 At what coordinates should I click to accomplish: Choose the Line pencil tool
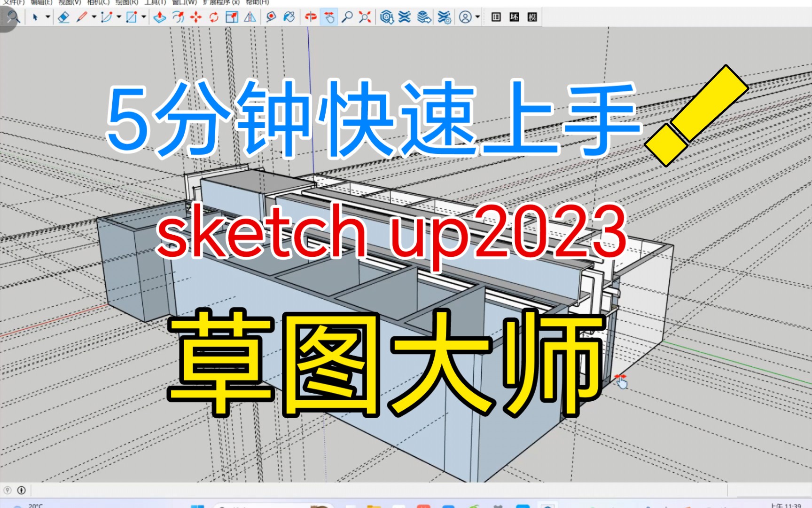pyautogui.click(x=82, y=17)
